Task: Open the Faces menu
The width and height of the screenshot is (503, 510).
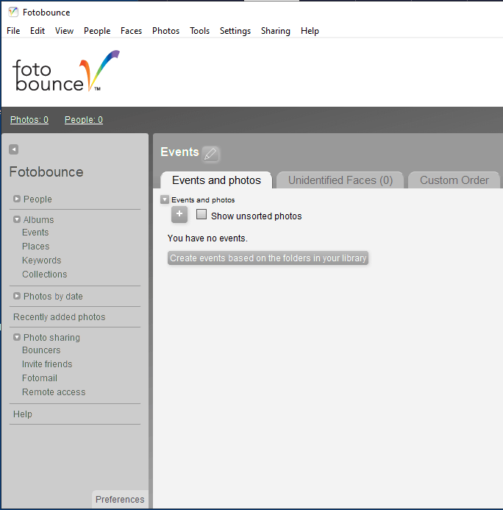Action: [131, 31]
